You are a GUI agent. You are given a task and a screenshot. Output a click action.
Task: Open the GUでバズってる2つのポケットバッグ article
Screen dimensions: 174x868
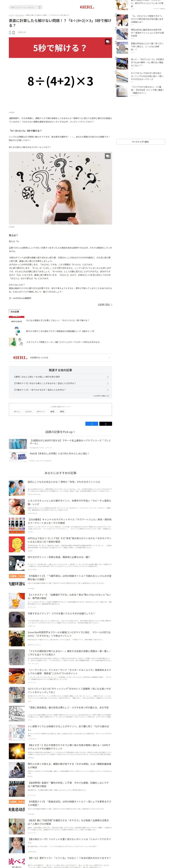click(x=69, y=691)
